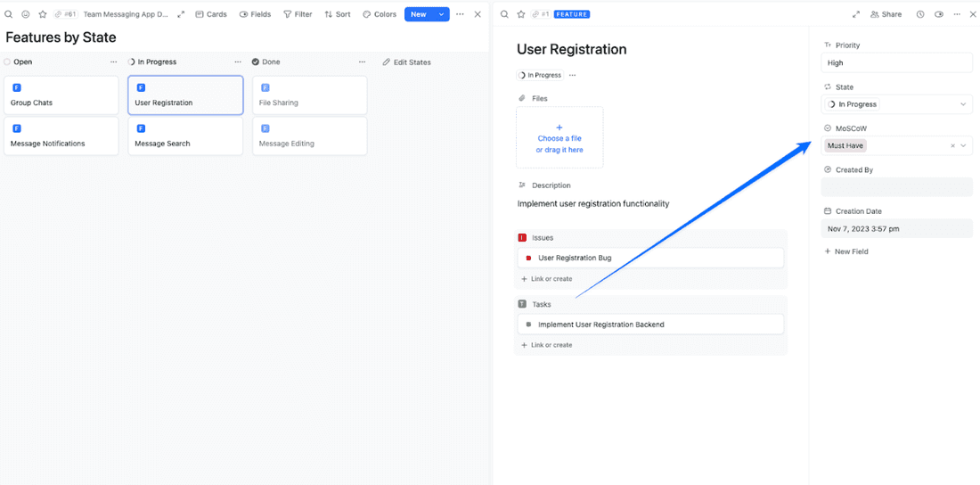Click the User Registration title
Viewport: 980px width, 485px height.
pos(572,49)
